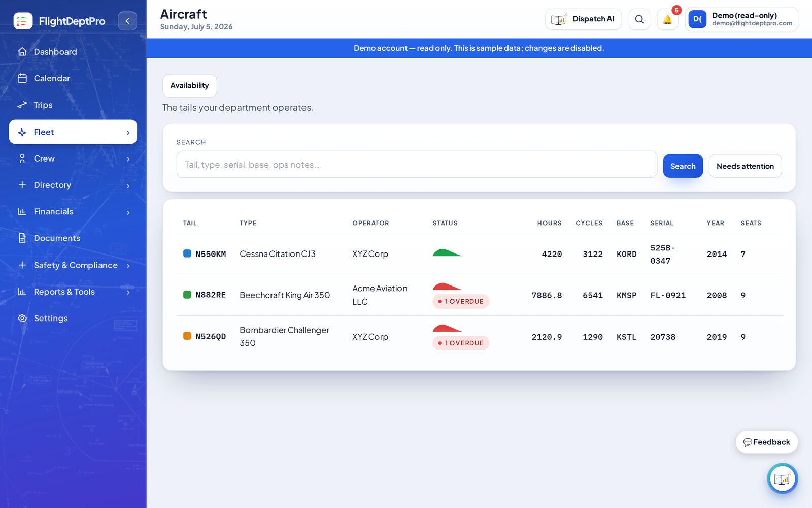Click the Directory plus icon
The height and width of the screenshot is (508, 812).
(x=22, y=185)
